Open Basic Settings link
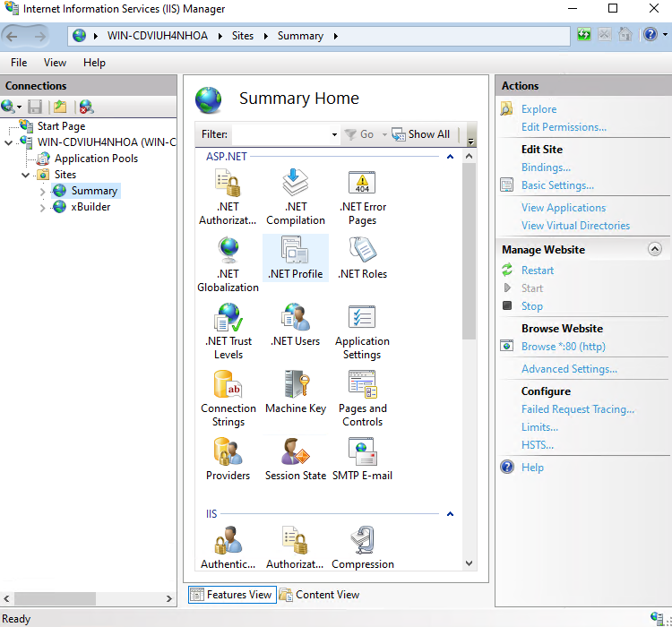The image size is (672, 627). (557, 185)
